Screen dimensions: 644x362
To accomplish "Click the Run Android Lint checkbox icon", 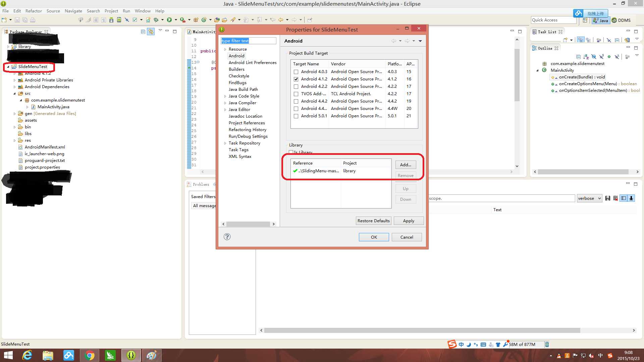I will tap(135, 20).
